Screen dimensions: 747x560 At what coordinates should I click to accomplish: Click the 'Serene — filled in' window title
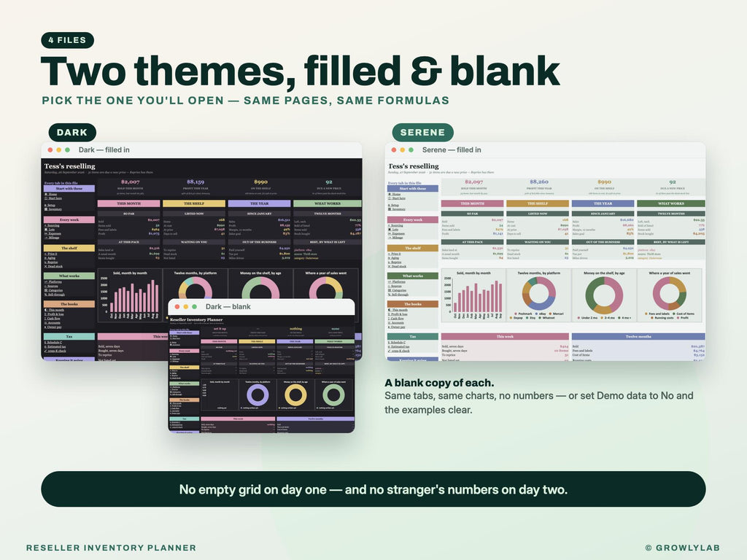[451, 149]
